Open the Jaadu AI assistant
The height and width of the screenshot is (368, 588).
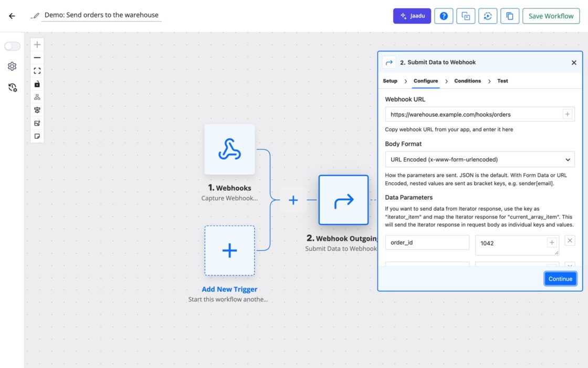click(x=412, y=16)
